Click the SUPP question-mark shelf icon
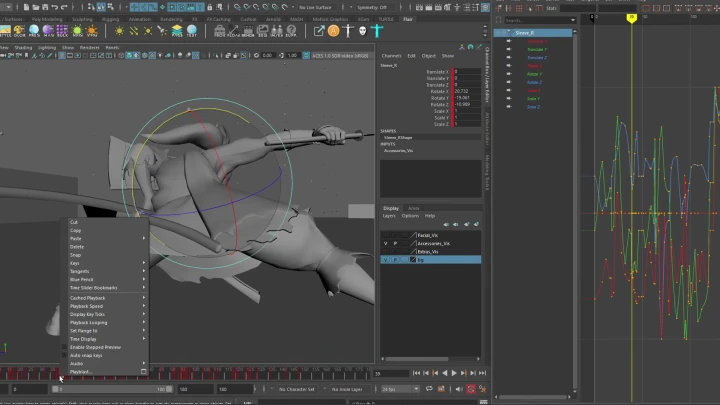This screenshot has height=405, width=720. tap(291, 31)
